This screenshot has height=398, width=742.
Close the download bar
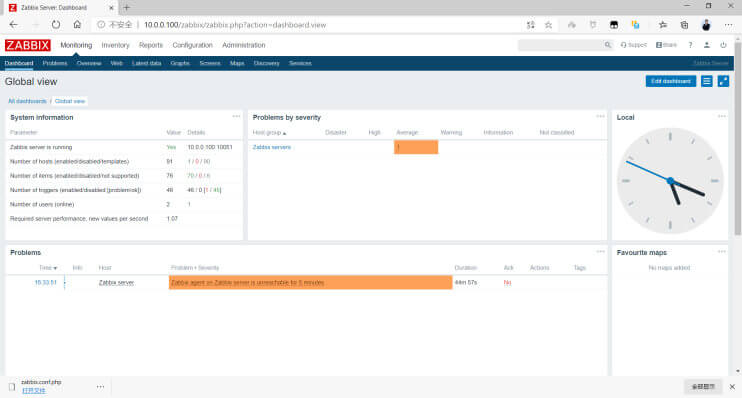[x=732, y=387]
